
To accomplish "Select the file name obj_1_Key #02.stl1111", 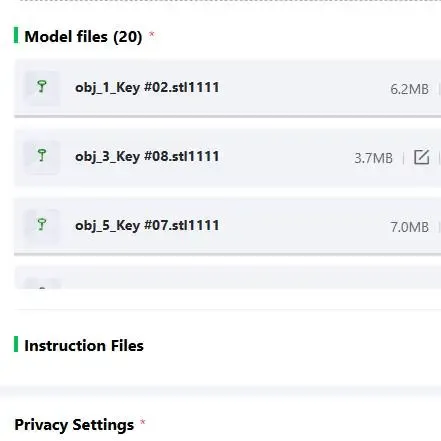I will (x=147, y=88).
